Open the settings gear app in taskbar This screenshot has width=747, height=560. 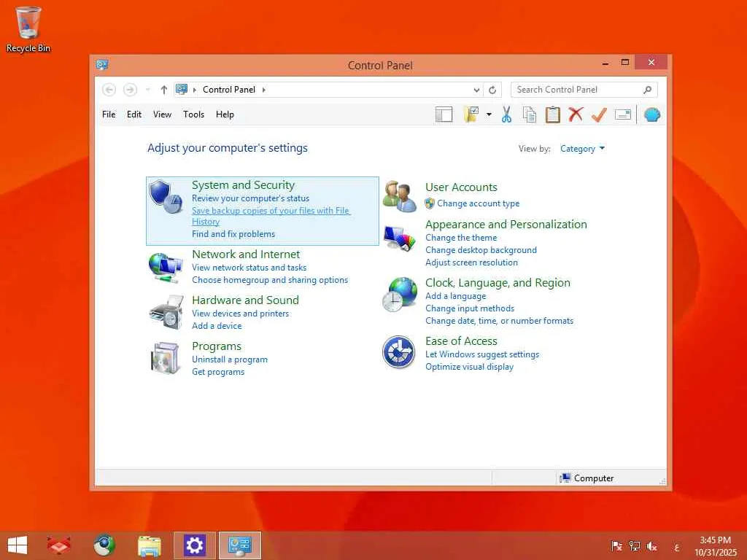194,545
